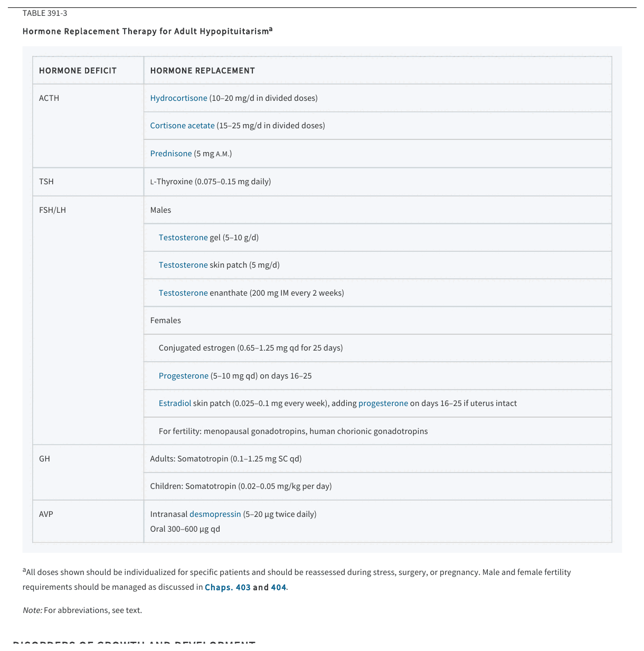The image size is (644, 651).
Task: Open Progesterone link on days 16–25 row
Action: 184,376
